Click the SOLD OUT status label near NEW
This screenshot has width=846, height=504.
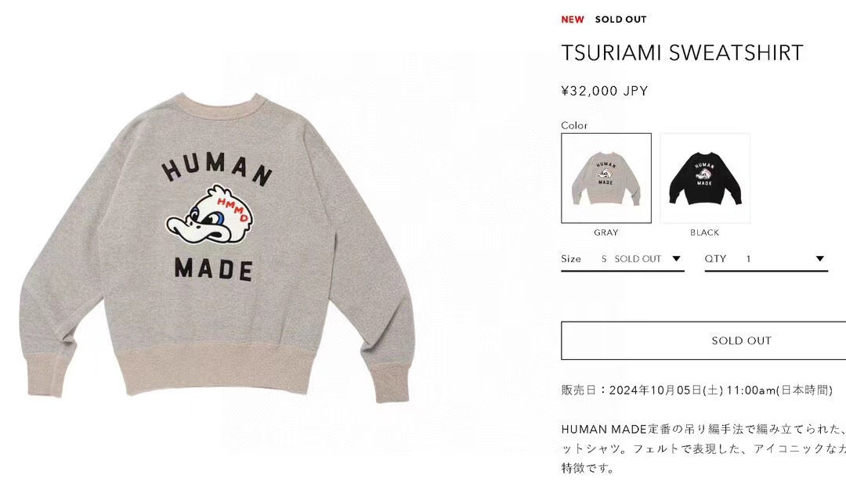point(620,20)
